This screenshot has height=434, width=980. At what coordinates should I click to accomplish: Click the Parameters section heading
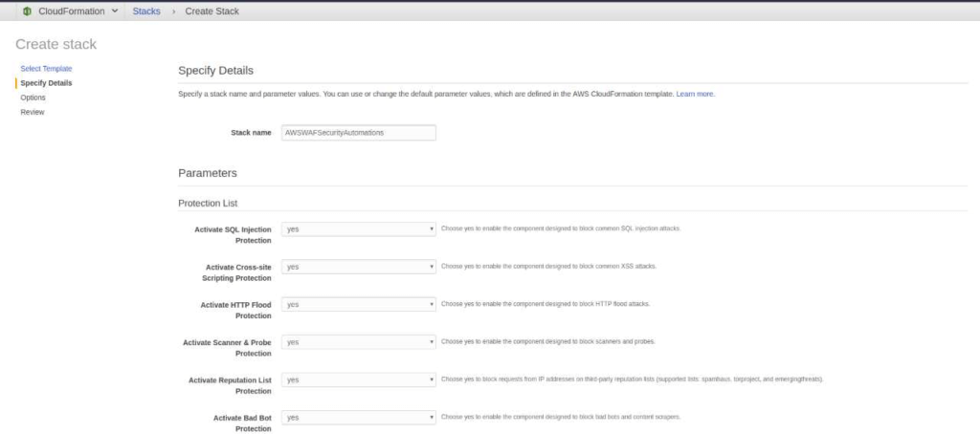click(x=208, y=174)
